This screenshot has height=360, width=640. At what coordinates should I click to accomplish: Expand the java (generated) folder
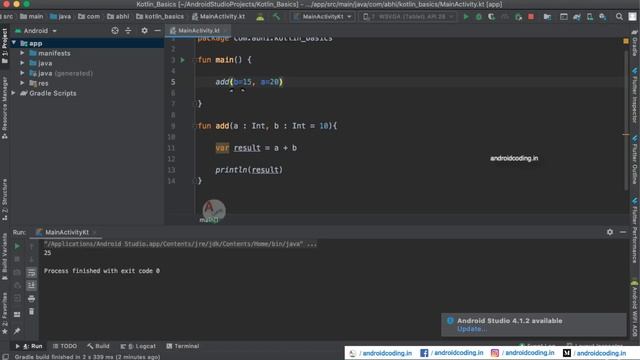pos(22,73)
